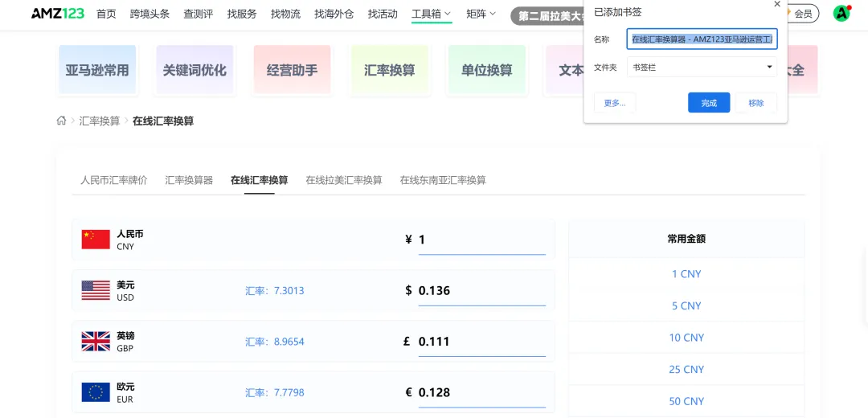
Task: Click the 常用金额 heading
Action: click(686, 240)
